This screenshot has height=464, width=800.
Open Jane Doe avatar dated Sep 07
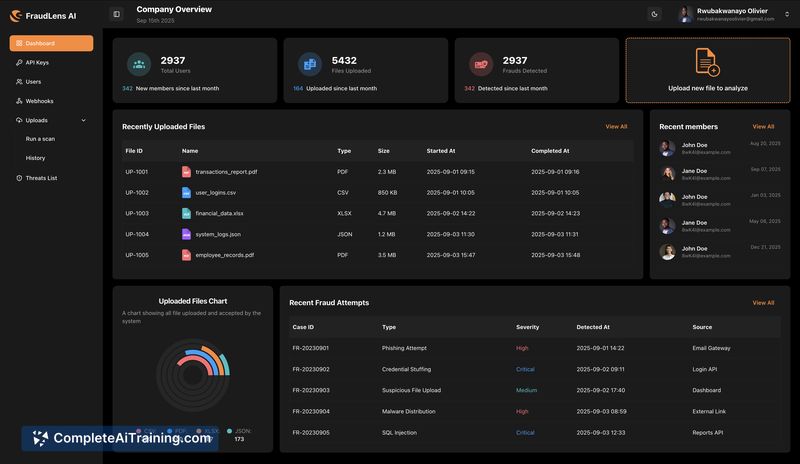coord(667,174)
